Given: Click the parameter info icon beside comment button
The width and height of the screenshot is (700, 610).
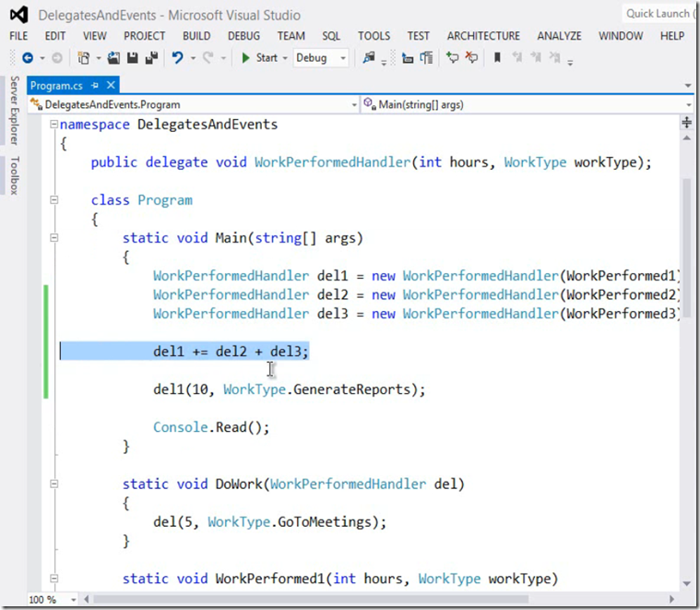Looking at the screenshot, I should [x=426, y=58].
